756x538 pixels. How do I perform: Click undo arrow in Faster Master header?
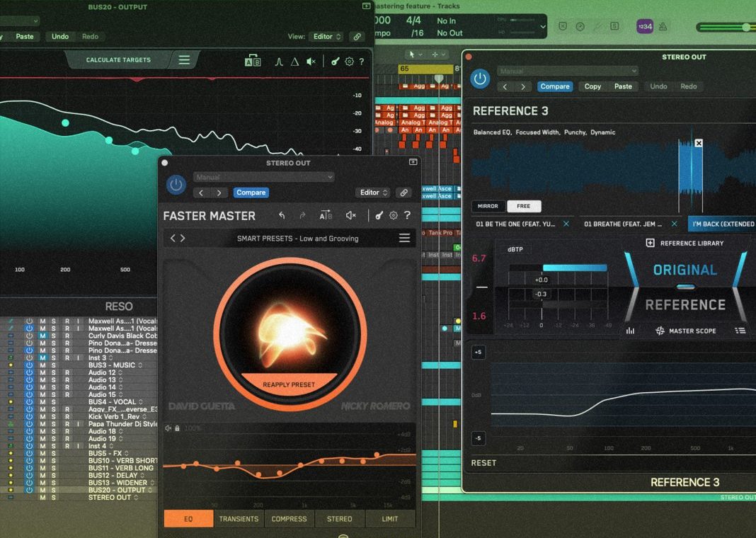coord(282,215)
